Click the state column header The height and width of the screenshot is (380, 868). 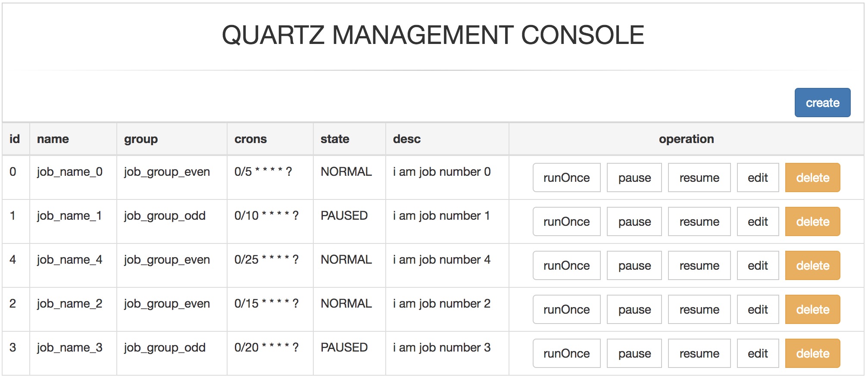(x=335, y=139)
